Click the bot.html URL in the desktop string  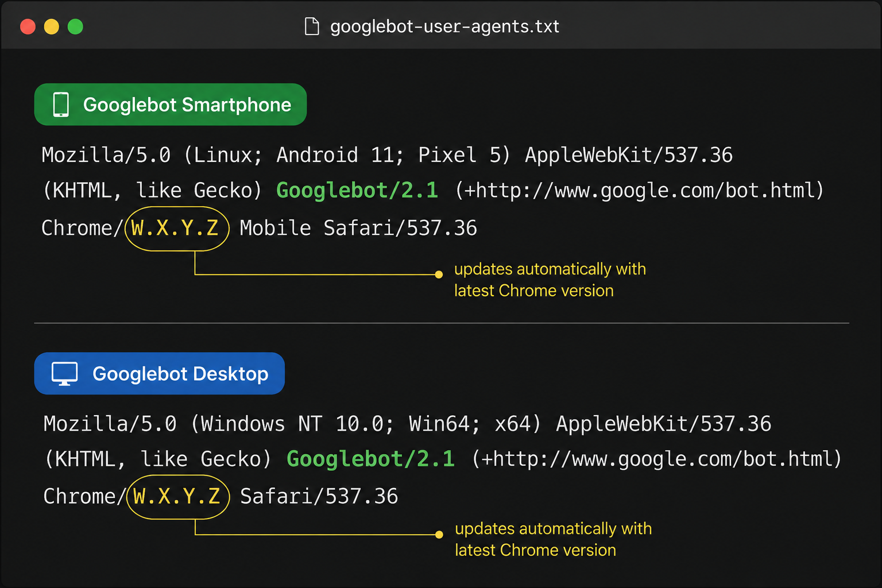tap(656, 459)
